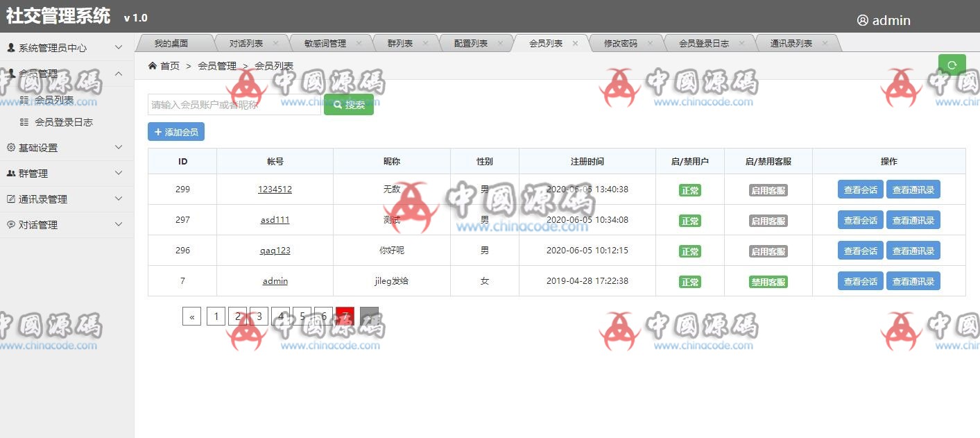The image size is (980, 438).
Task: Expand the 对话管理 sidebar section
Action: (x=66, y=224)
